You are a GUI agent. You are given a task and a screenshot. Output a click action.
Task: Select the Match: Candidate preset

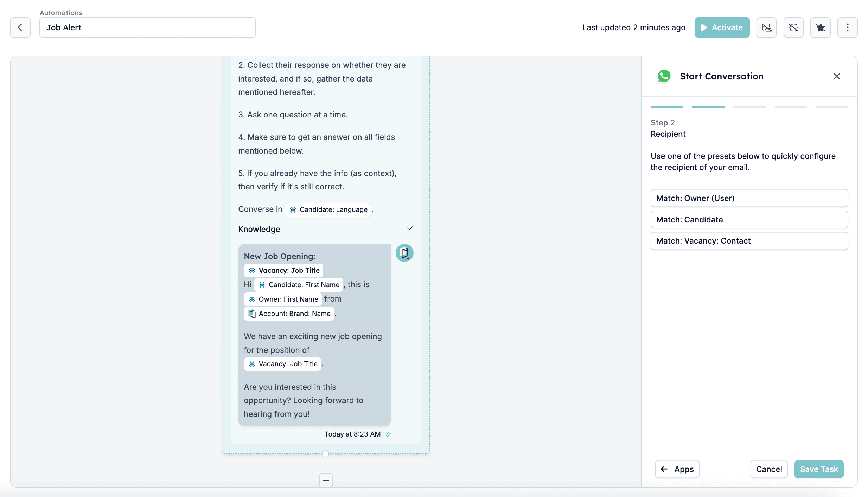[x=749, y=220]
